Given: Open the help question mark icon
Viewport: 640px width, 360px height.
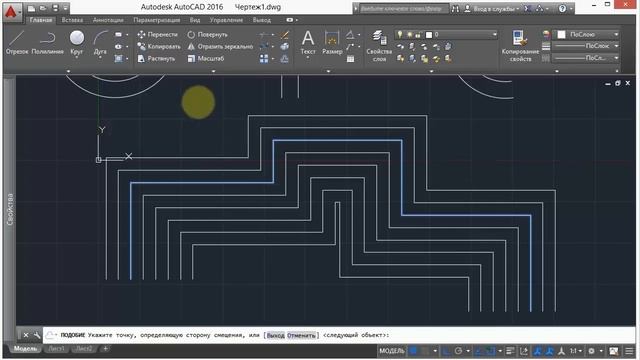Looking at the screenshot, I should 562,9.
